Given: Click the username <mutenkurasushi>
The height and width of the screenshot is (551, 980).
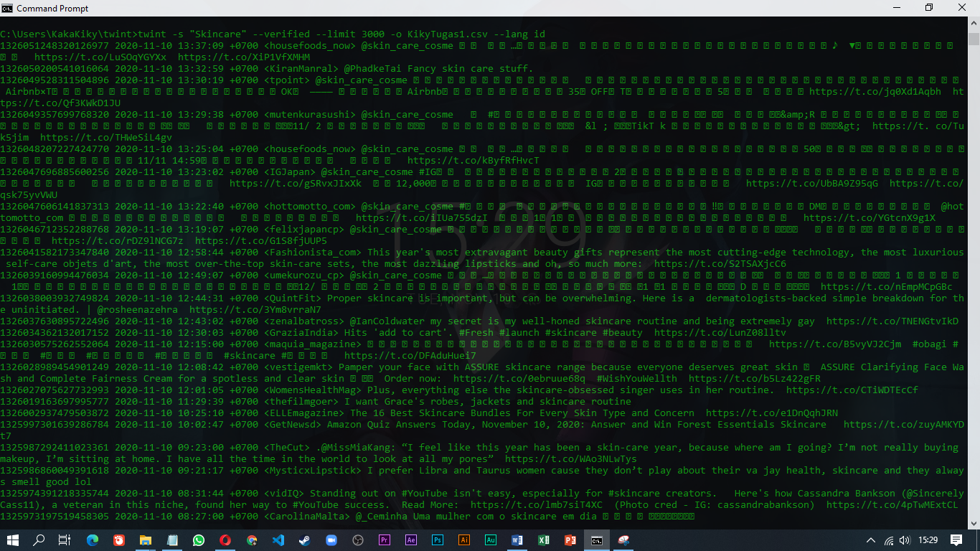Looking at the screenshot, I should coord(310,115).
